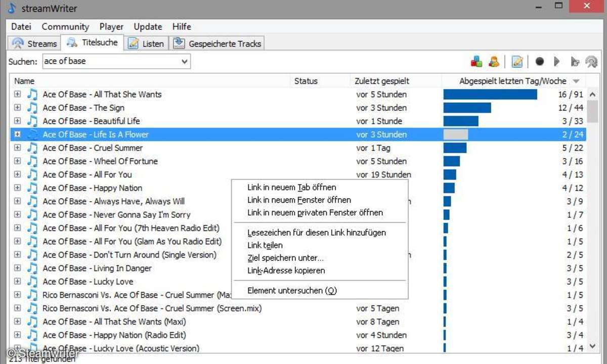
Task: Switch to the Listen tab
Action: (146, 43)
